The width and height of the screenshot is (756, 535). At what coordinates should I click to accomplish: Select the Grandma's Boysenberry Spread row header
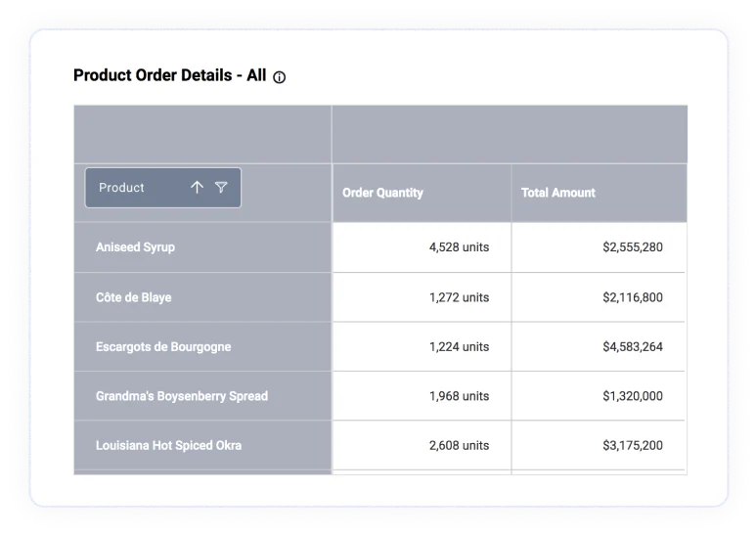point(202,396)
